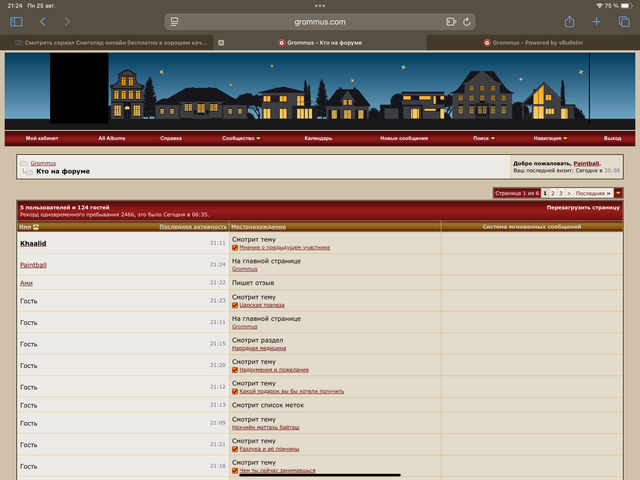Click 'Смотрит список меток' text
Viewport: 640px width, 480px height.
(x=268, y=405)
